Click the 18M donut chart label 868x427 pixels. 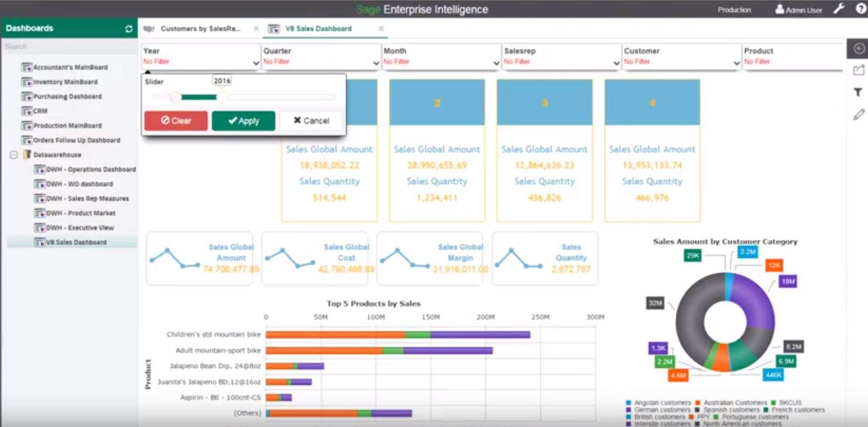point(788,281)
